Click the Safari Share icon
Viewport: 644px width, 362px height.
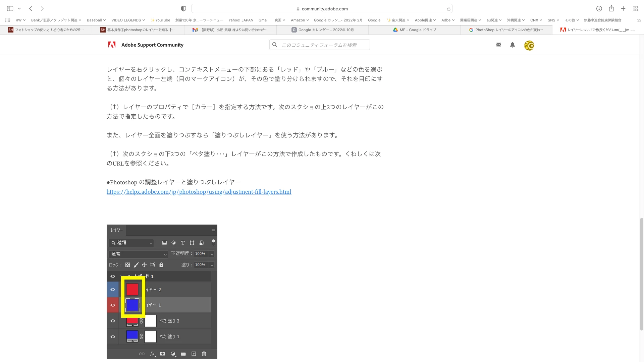coord(611,9)
